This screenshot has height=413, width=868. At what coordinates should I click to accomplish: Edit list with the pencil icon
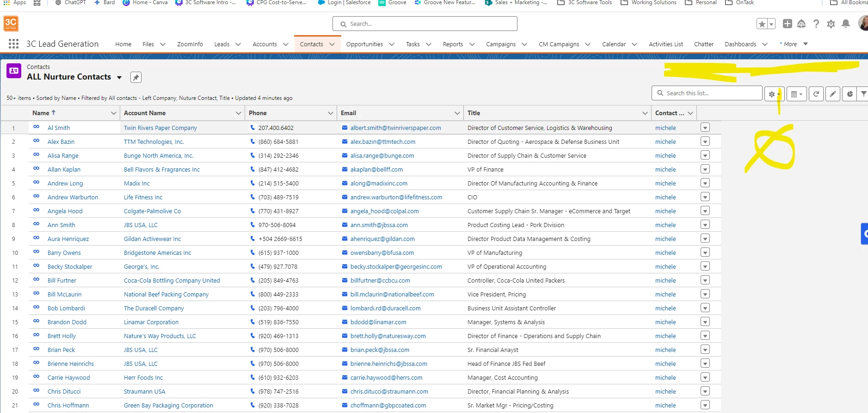833,94
